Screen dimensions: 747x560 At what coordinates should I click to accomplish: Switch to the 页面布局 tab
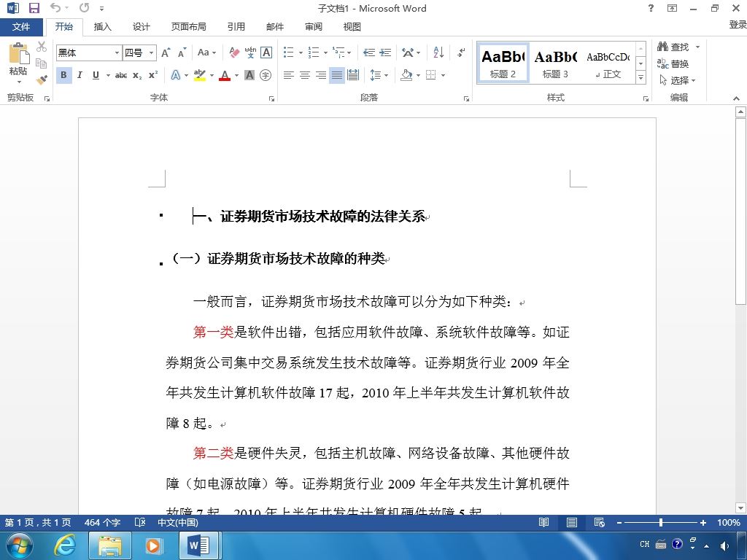pyautogui.click(x=189, y=27)
